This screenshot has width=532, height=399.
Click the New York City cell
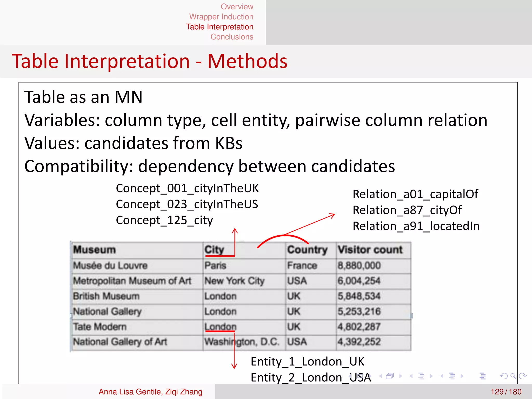244,281
